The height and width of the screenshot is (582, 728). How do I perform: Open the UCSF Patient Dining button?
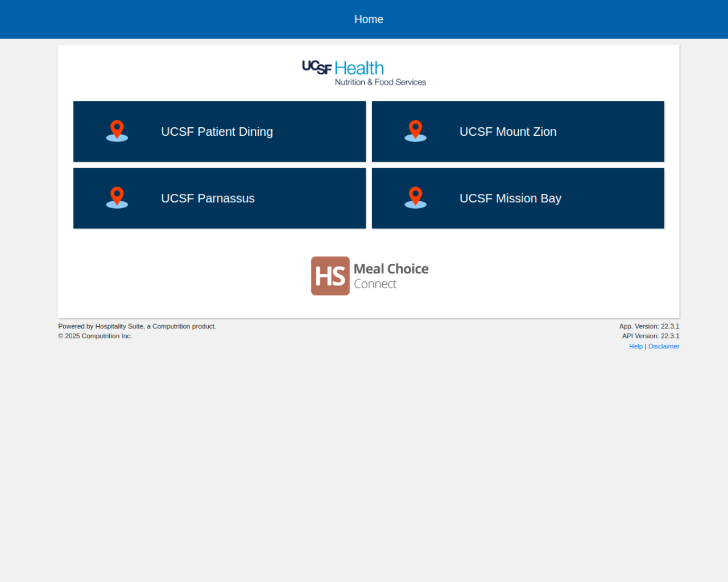220,131
